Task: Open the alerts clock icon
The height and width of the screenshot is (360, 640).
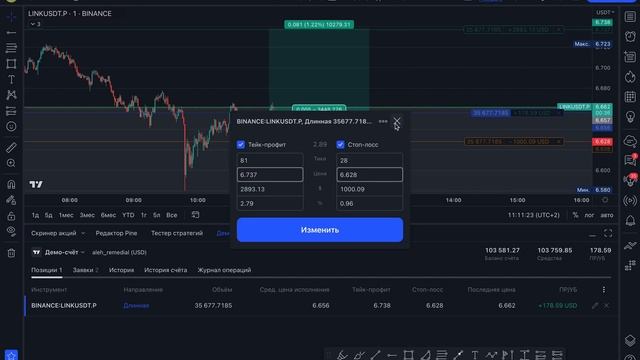Action: coord(630,37)
